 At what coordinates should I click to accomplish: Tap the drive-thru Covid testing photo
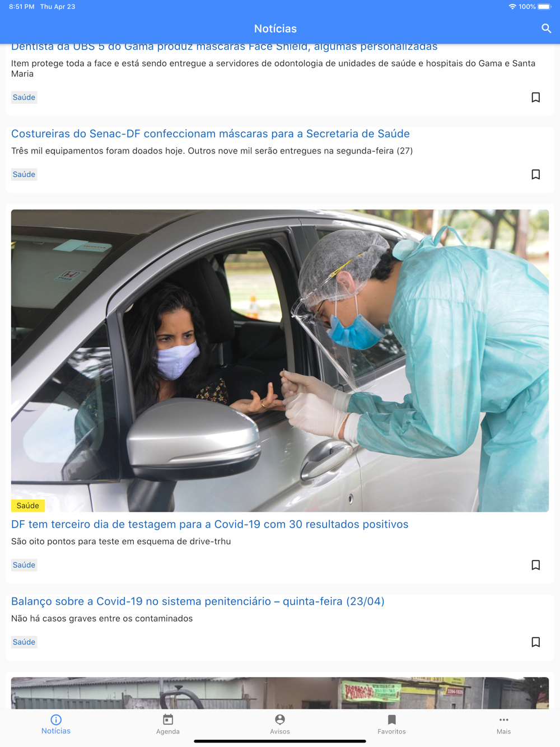click(280, 361)
